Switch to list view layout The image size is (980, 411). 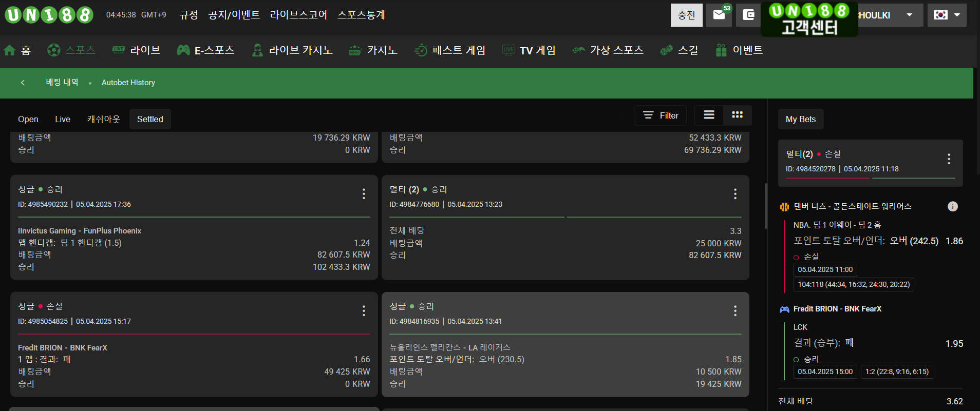click(x=709, y=115)
